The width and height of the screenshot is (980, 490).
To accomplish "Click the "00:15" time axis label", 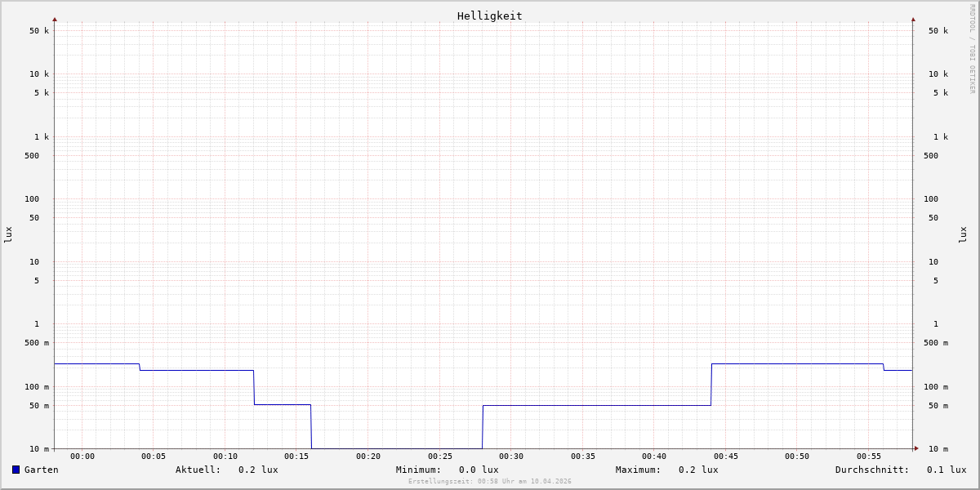I will (296, 457).
